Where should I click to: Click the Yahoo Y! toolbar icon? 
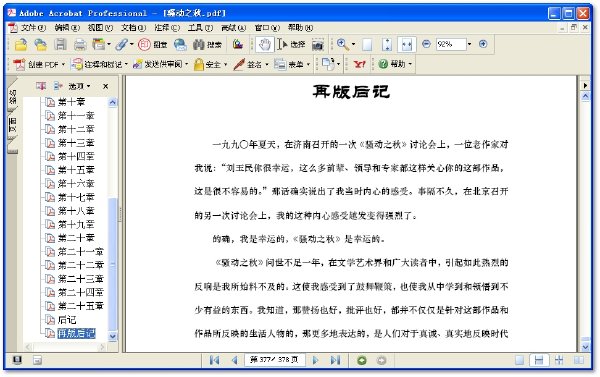click(x=359, y=64)
